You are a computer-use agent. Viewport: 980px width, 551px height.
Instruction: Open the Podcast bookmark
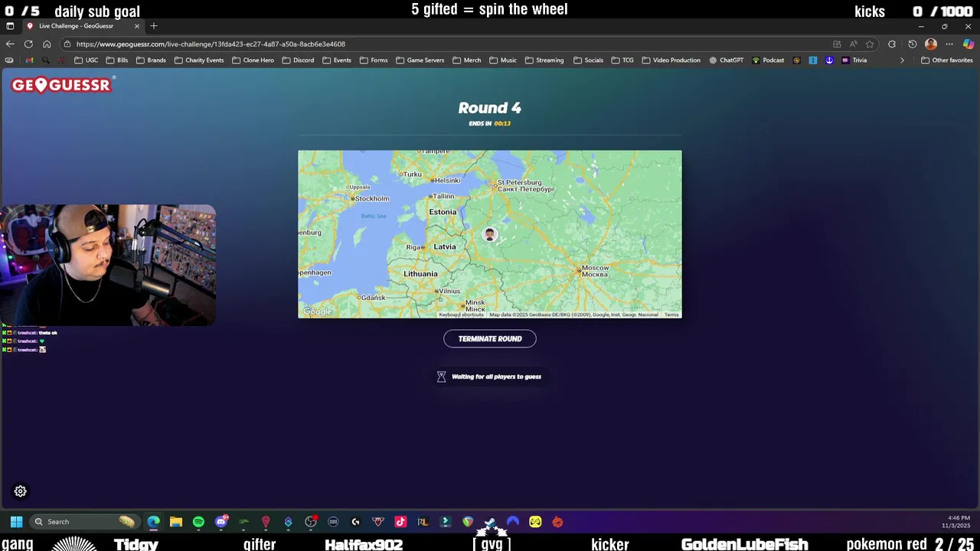coord(768,60)
